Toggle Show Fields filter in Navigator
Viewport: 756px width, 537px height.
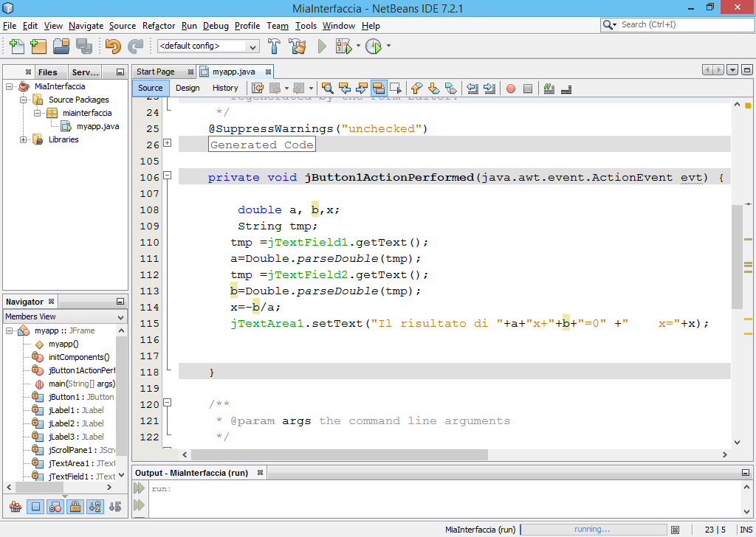(x=35, y=507)
